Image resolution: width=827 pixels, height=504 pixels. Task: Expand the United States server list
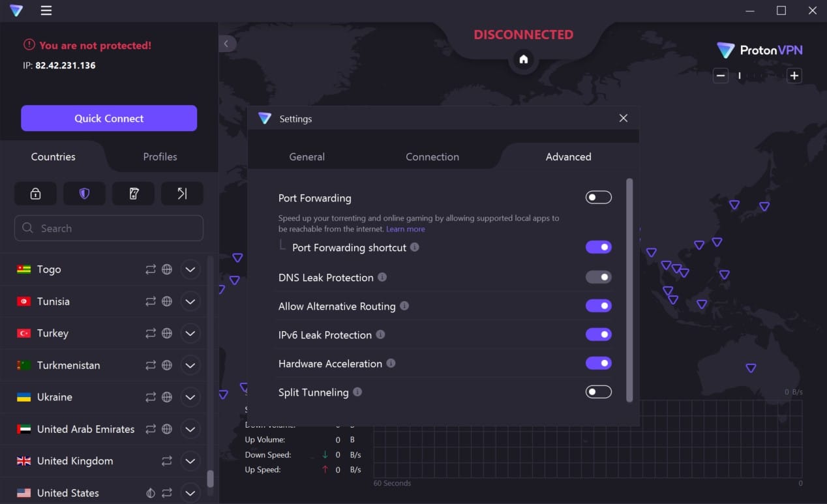point(190,493)
